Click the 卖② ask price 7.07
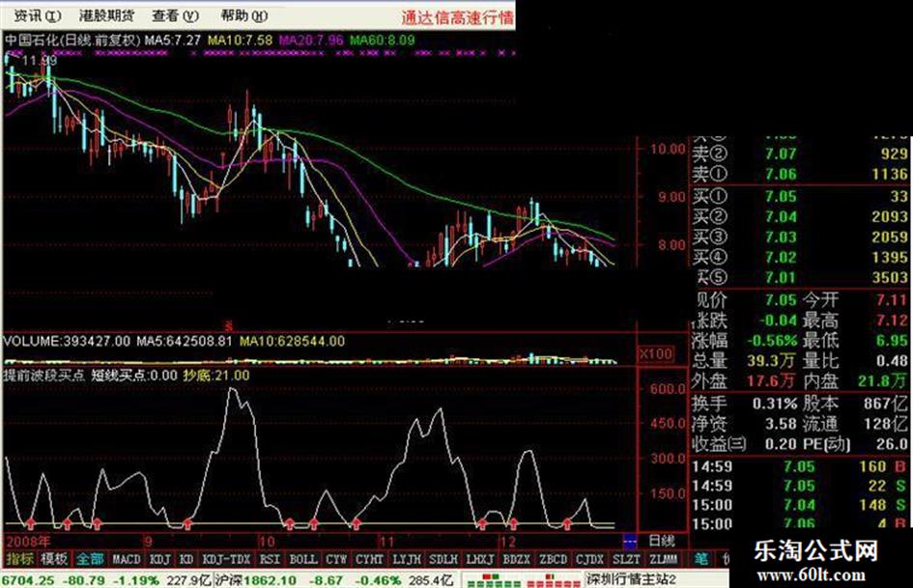This screenshot has height=588, width=913. 781,154
